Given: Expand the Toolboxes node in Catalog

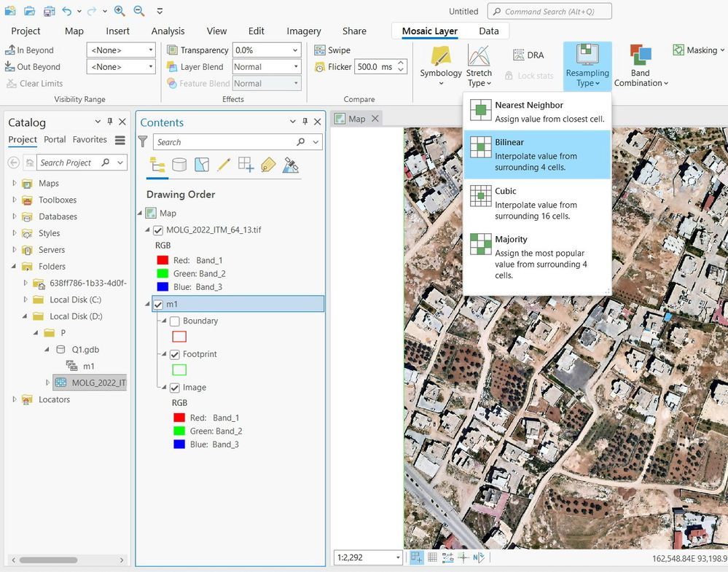Looking at the screenshot, I should click(x=14, y=200).
